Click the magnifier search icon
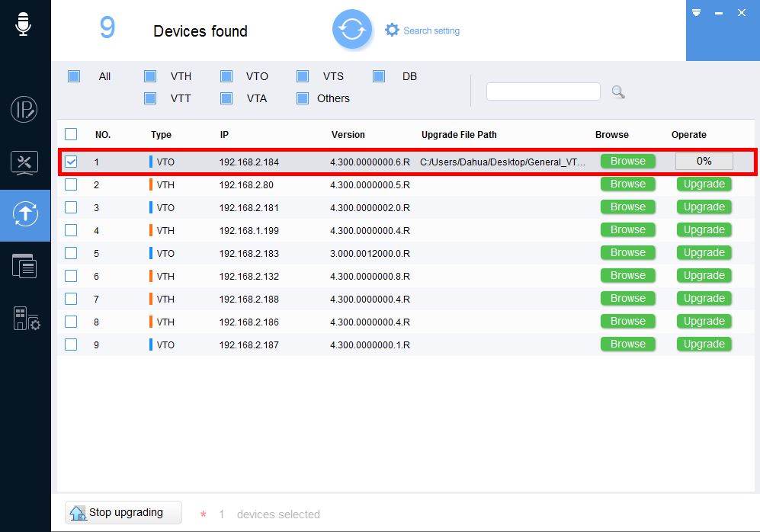This screenshot has height=532, width=760. tap(618, 92)
